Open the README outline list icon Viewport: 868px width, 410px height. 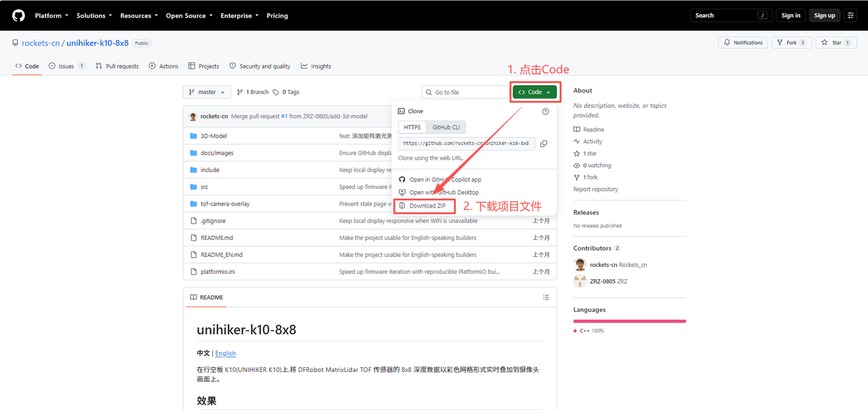click(x=546, y=298)
